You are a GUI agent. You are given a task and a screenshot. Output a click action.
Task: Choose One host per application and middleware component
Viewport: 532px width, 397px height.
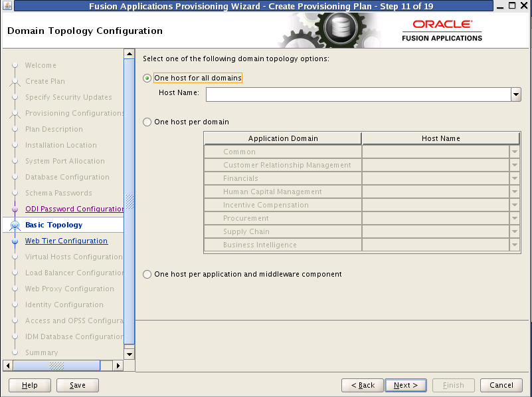tap(147, 275)
